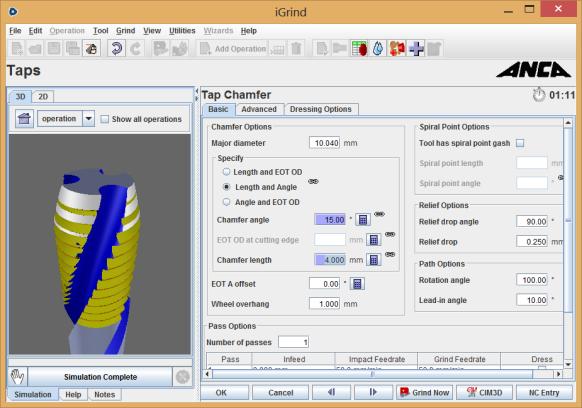Go to previous operation step button
This screenshot has height=408, width=582.
(x=331, y=392)
